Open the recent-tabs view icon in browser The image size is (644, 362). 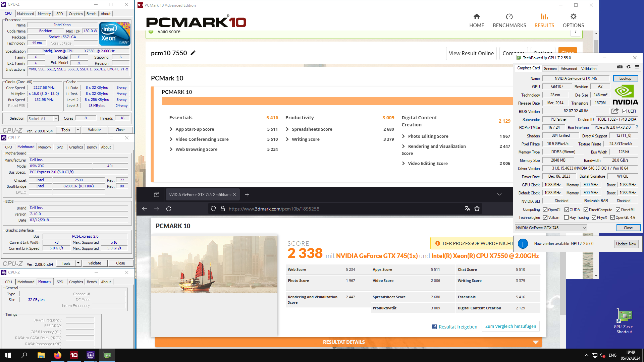pos(157,194)
